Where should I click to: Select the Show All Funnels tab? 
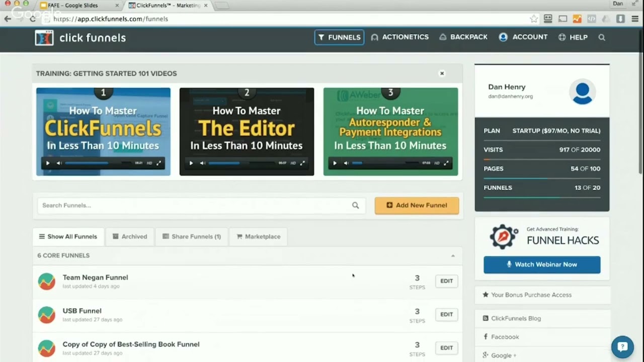(x=68, y=237)
